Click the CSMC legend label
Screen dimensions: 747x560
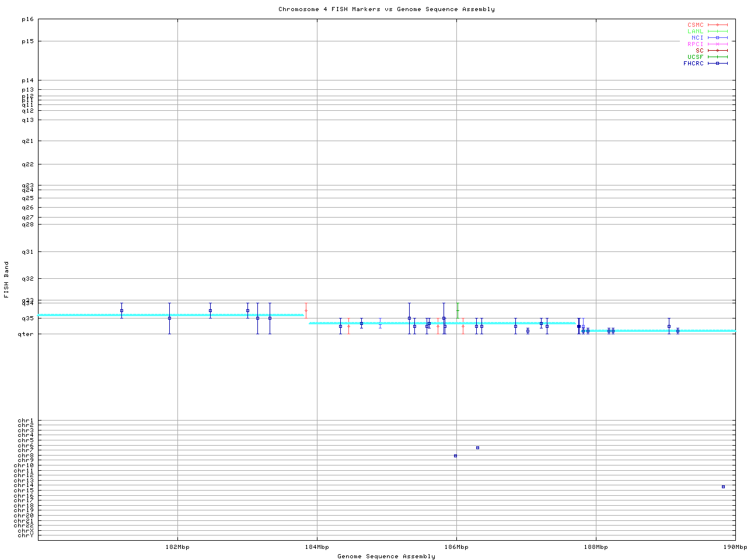point(695,25)
